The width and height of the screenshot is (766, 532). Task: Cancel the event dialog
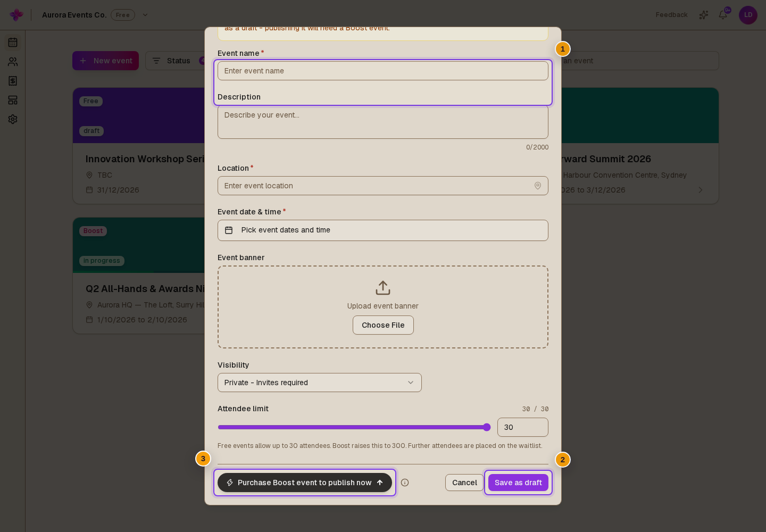coord(464,483)
